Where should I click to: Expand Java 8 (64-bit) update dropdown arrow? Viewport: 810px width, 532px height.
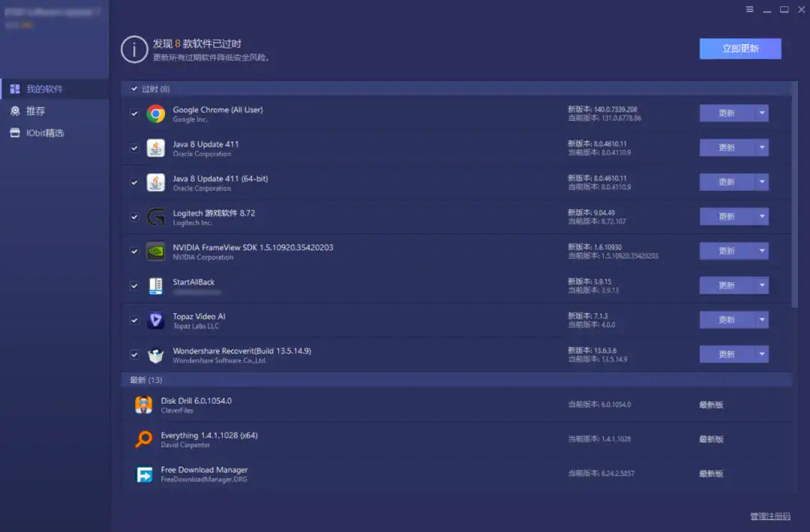coord(762,181)
